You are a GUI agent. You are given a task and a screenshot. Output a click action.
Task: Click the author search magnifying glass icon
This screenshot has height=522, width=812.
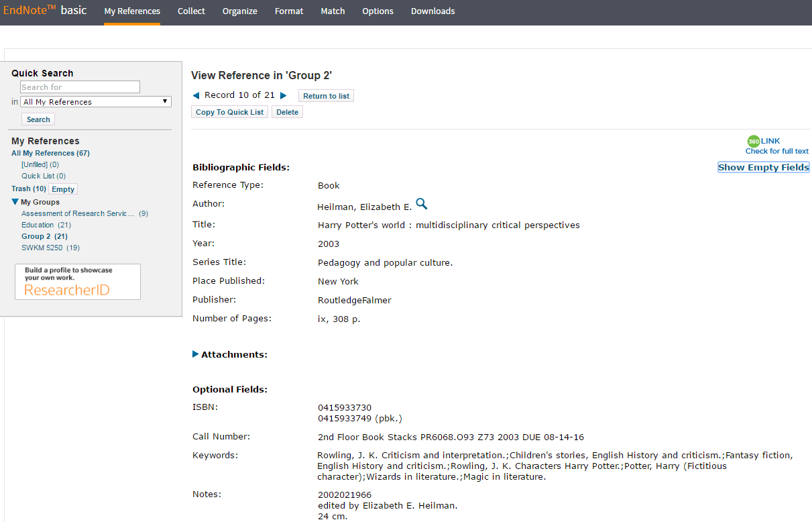(x=422, y=203)
